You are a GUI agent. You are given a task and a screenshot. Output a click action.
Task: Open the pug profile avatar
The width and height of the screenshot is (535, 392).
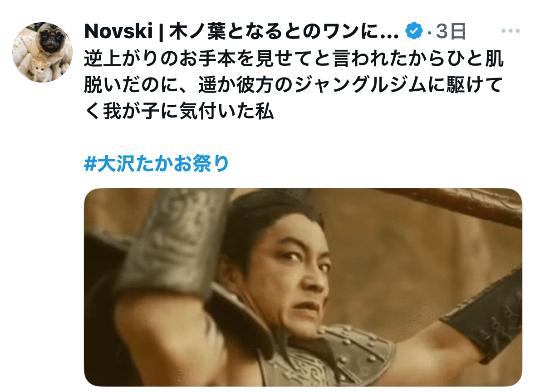click(42, 52)
